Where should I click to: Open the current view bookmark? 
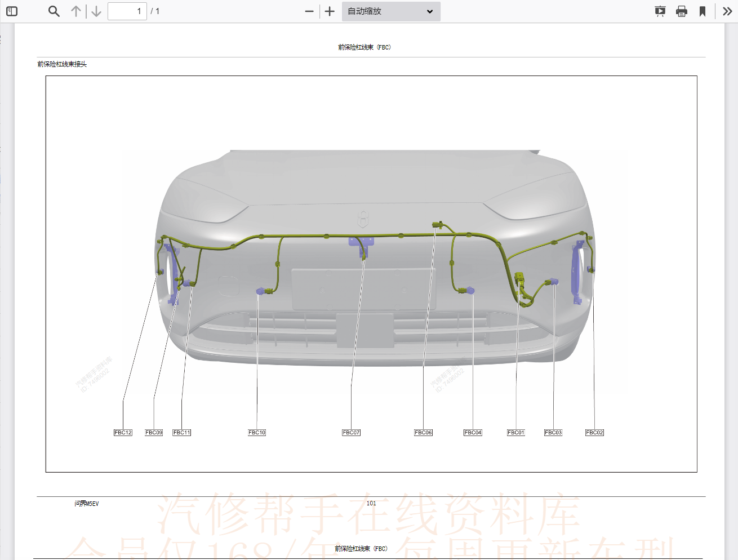tap(703, 11)
